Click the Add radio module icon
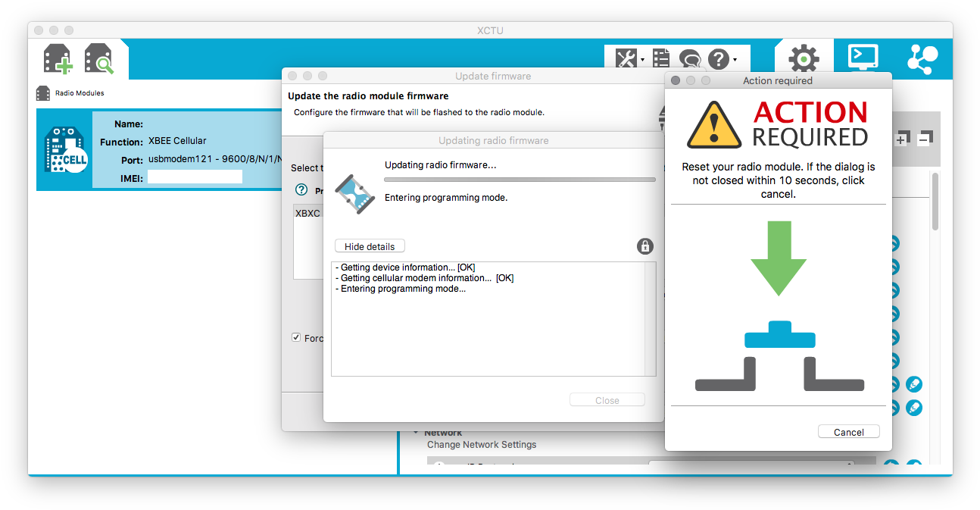980x510 pixels. click(x=58, y=59)
